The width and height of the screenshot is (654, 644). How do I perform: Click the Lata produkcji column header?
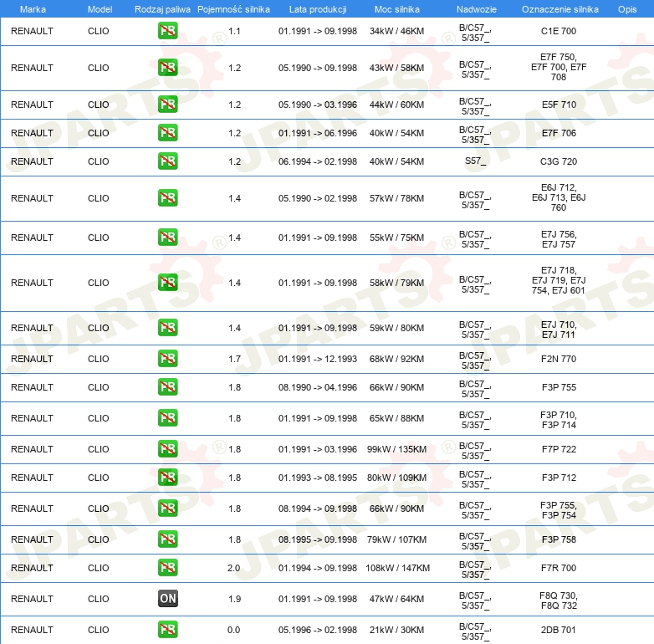[x=318, y=9]
